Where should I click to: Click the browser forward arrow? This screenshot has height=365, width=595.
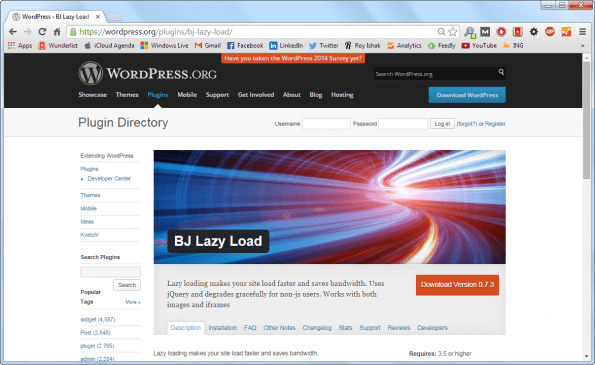[27, 32]
